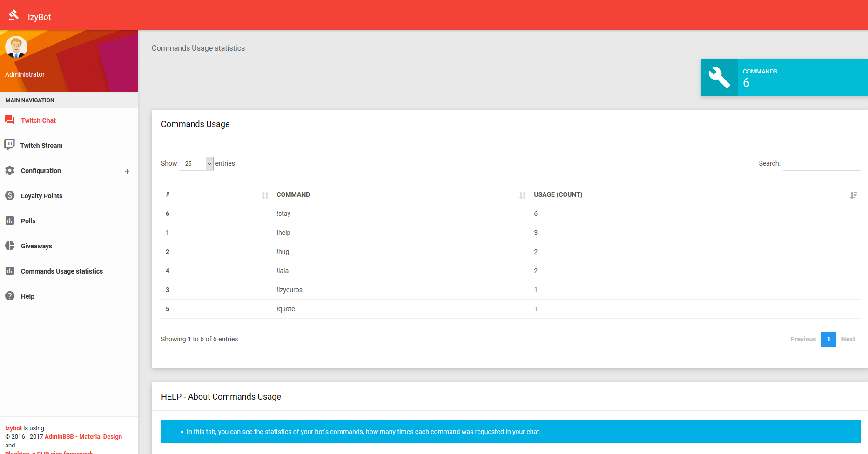Viewport: 868px width, 454px height.
Task: Click the Administrator avatar picture
Action: pyautogui.click(x=16, y=47)
